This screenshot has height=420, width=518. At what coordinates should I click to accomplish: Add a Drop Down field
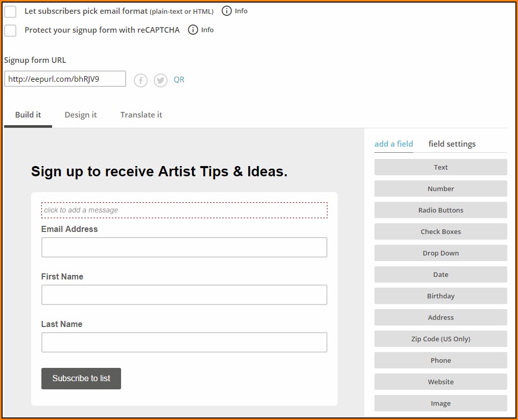[x=440, y=253]
